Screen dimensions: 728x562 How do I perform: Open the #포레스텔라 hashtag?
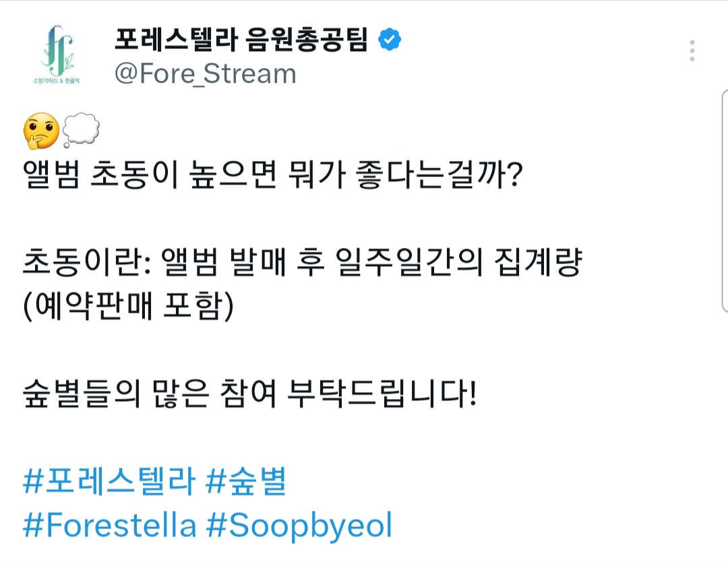109,482
